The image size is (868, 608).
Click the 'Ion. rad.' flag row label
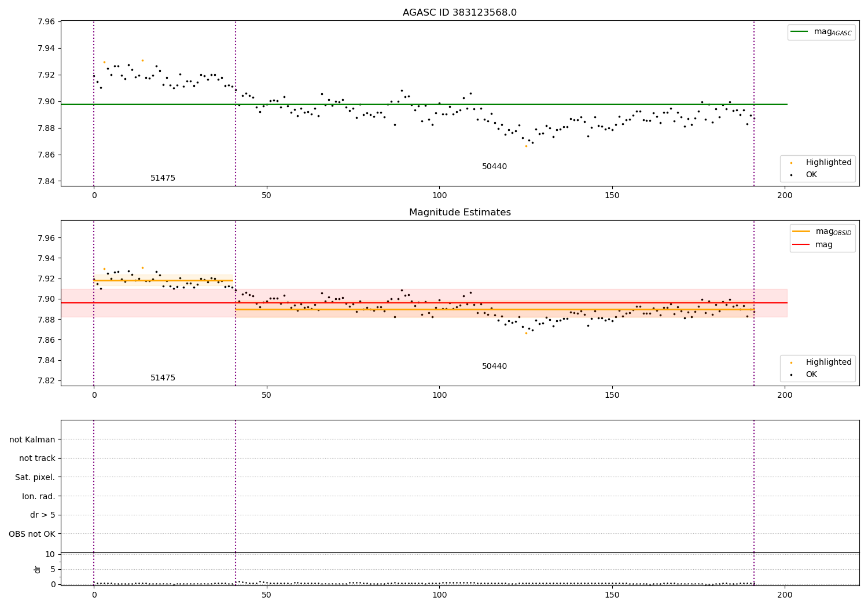pyautogui.click(x=39, y=497)
